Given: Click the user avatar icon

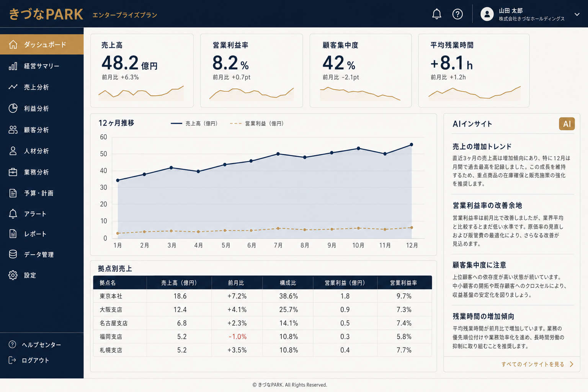Looking at the screenshot, I should [487, 14].
